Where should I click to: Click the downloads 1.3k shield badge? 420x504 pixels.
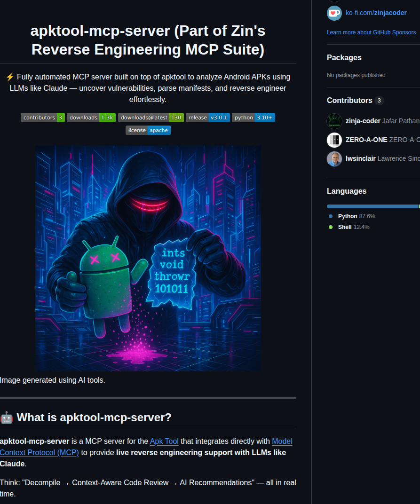[x=91, y=118]
